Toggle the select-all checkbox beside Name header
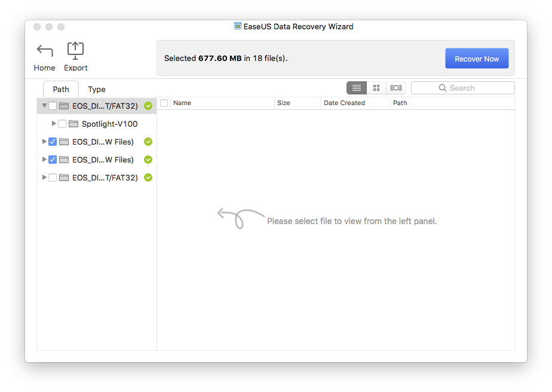552x392 pixels. tap(164, 103)
